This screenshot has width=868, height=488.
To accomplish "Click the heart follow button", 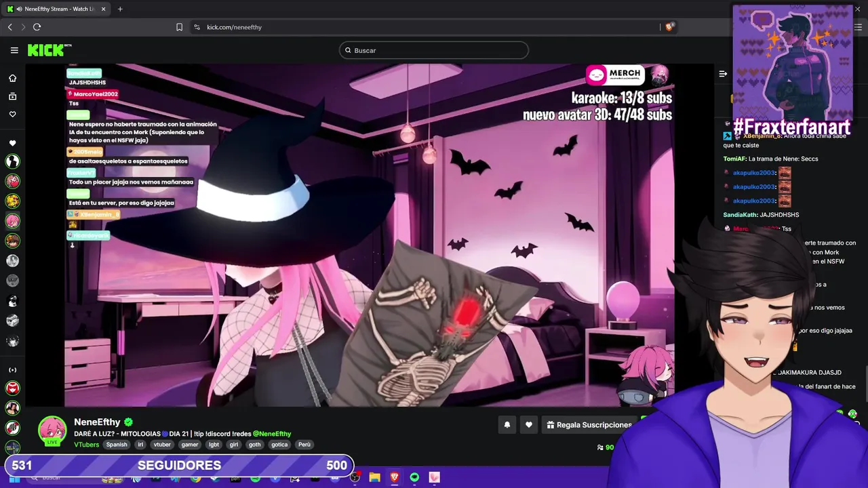I will click(529, 425).
